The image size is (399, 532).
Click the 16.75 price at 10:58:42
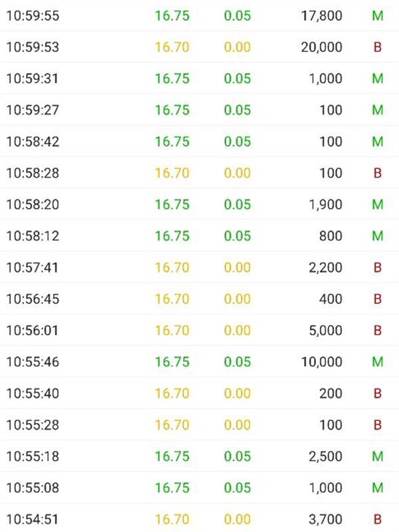172,142
